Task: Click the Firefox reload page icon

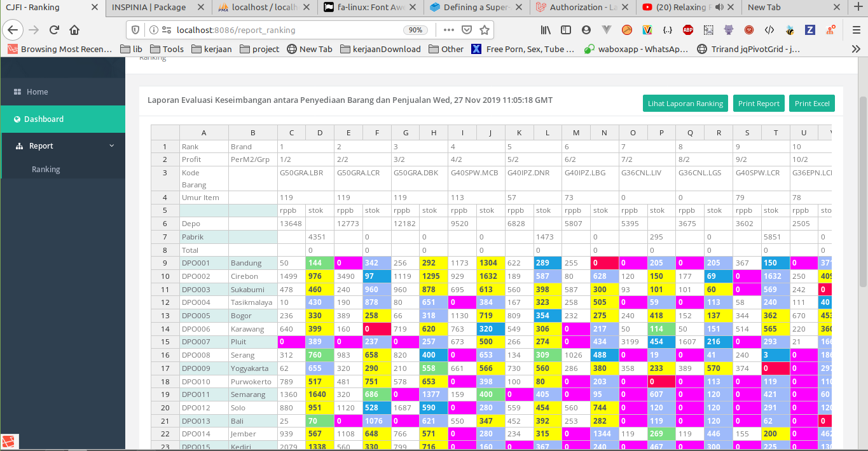Action: click(x=54, y=30)
